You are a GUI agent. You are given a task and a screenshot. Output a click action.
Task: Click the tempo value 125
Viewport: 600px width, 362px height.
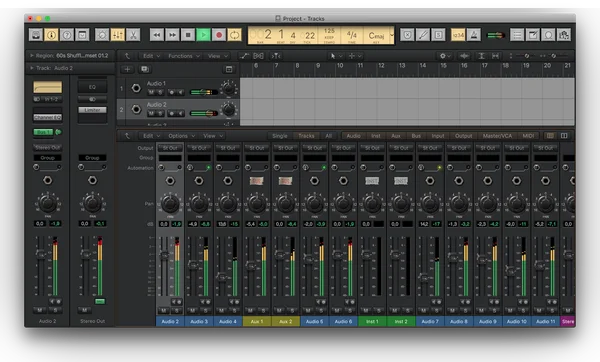(329, 31)
